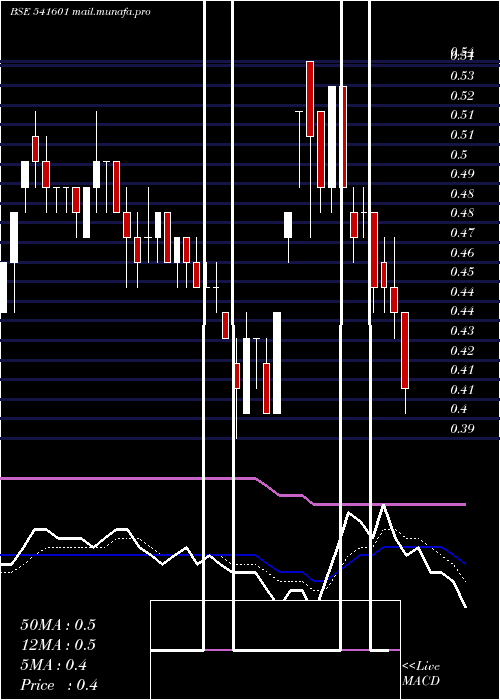Click the 12MA : 0.5 readout
The image size is (500, 700).
[x=58, y=645]
